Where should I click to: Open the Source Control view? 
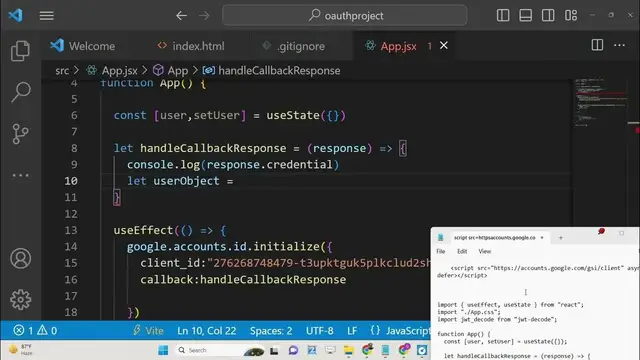click(x=20, y=134)
